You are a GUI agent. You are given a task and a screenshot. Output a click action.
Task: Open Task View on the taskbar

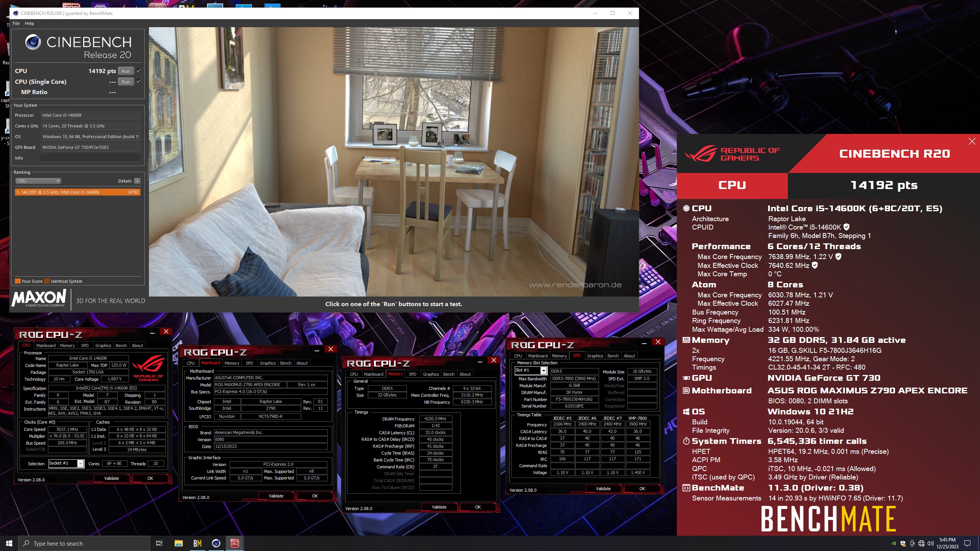pyautogui.click(x=159, y=543)
